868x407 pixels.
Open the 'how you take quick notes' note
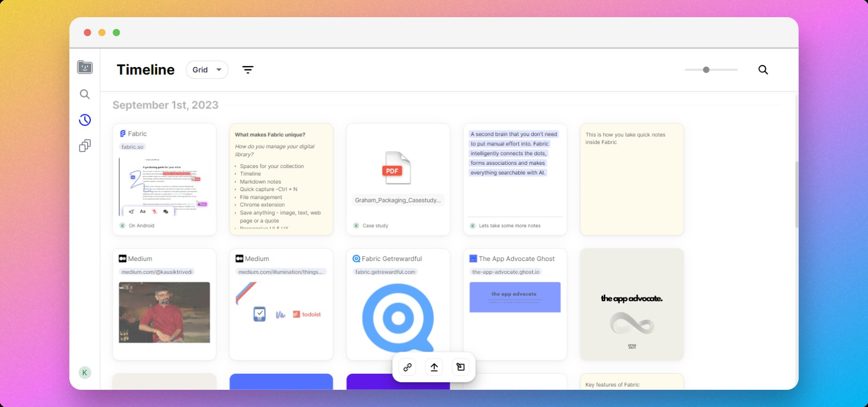click(x=632, y=179)
